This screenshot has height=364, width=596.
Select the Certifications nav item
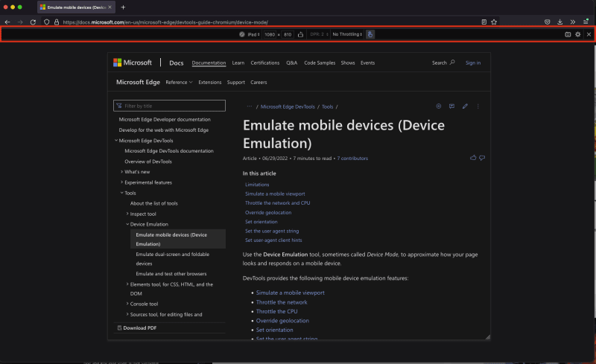265,63
